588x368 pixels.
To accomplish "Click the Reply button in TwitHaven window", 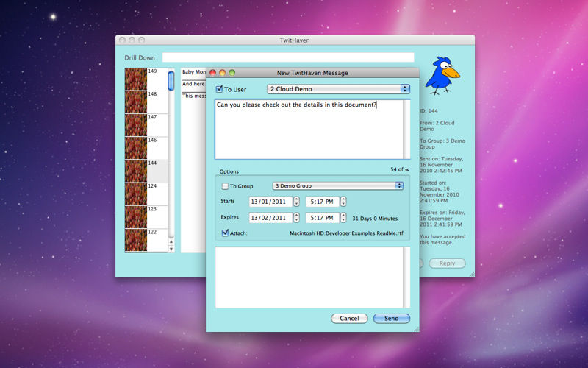I will (x=447, y=263).
